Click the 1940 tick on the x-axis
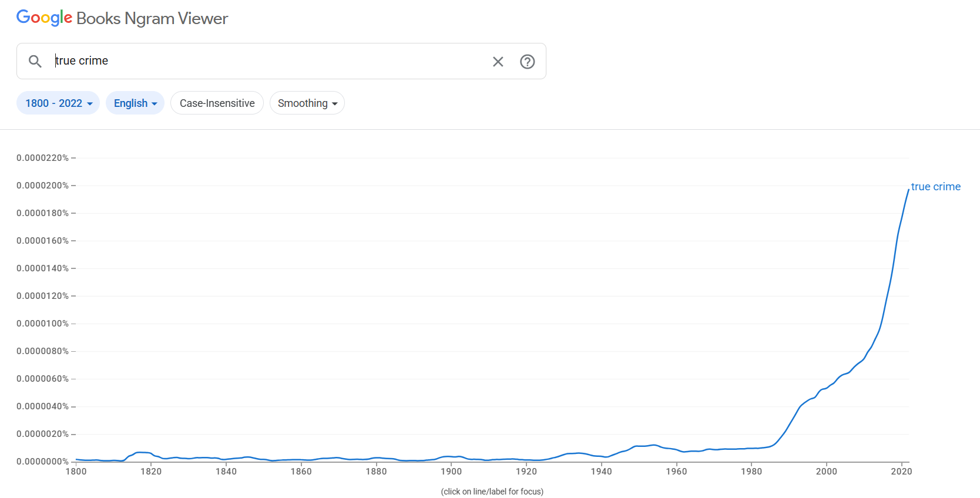The height and width of the screenshot is (498, 980). tap(601, 471)
